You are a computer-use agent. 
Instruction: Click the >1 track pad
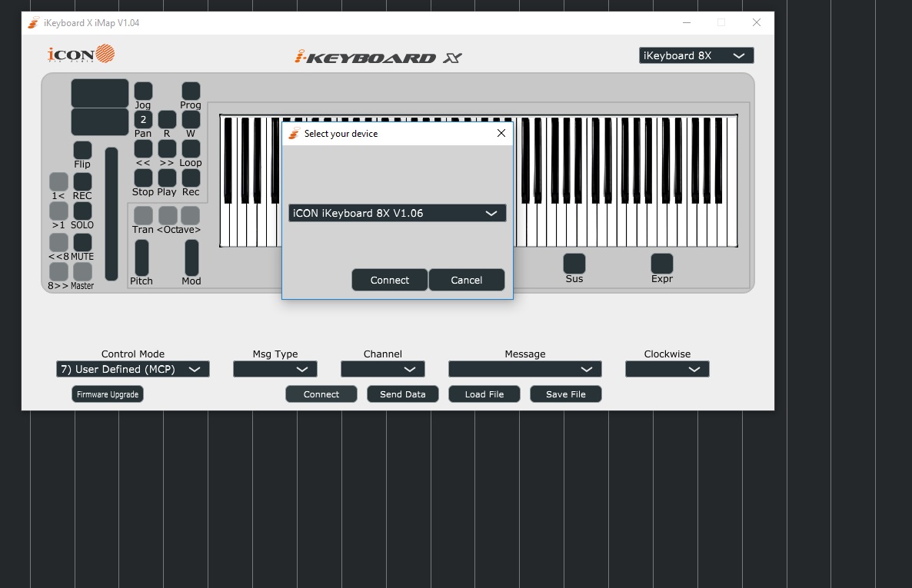(58, 211)
